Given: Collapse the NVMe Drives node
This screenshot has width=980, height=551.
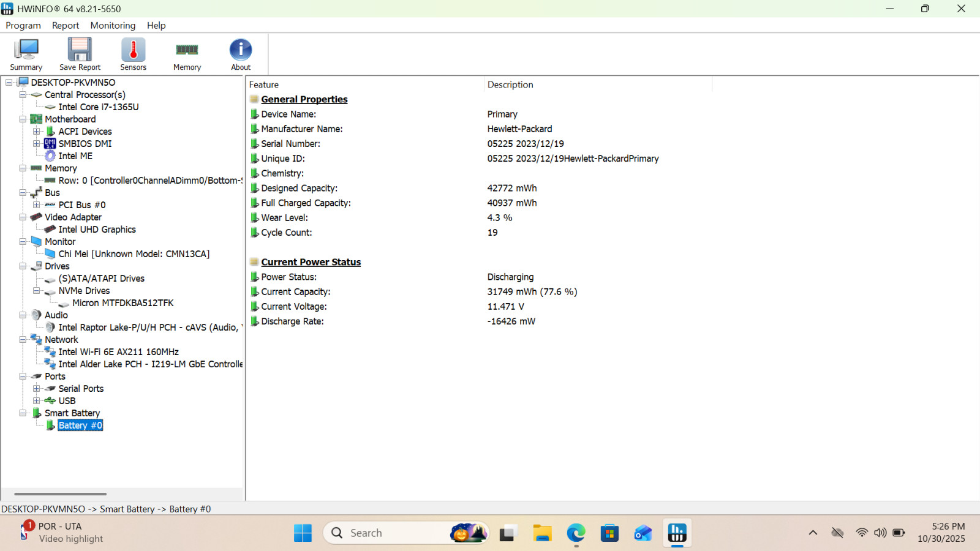Looking at the screenshot, I should 37,291.
